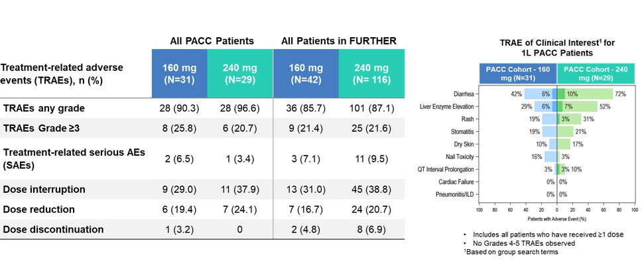Image resolution: width=644 pixels, height=267 pixels.
Task: Click the 'Dose reduction' row label
Action: coord(38,209)
